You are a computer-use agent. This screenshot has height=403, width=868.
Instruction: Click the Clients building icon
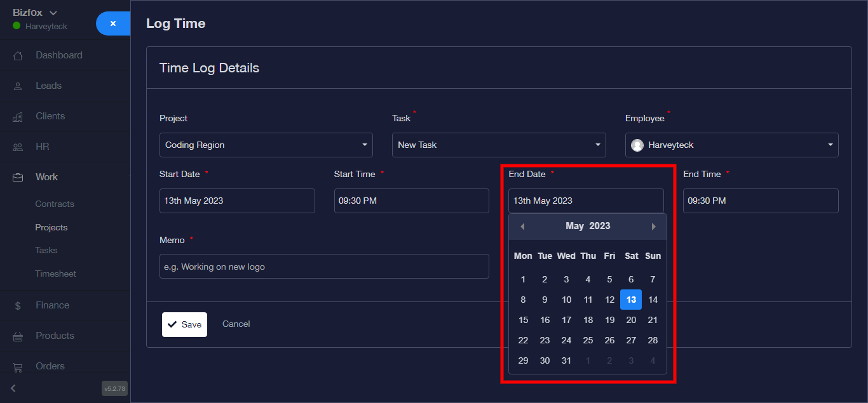(18, 117)
